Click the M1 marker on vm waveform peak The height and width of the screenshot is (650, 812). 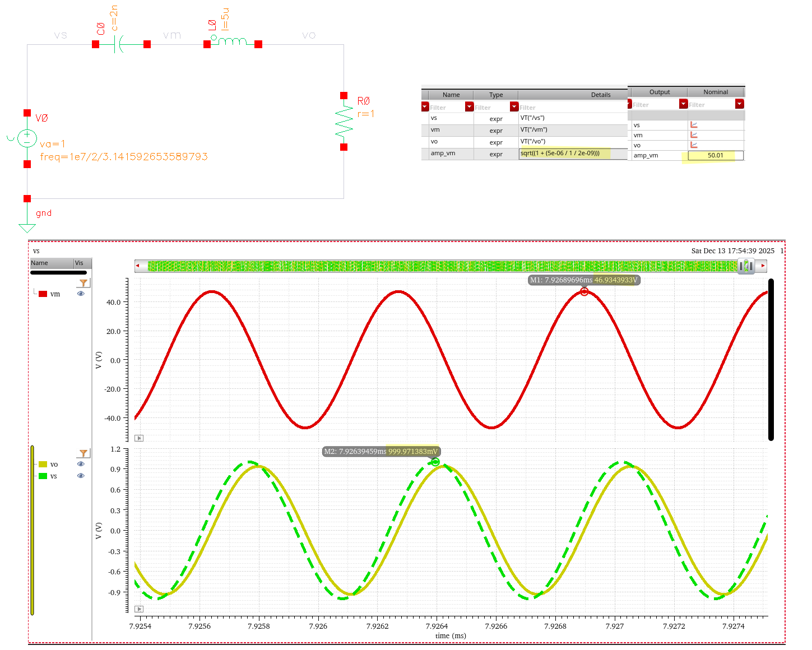(584, 292)
